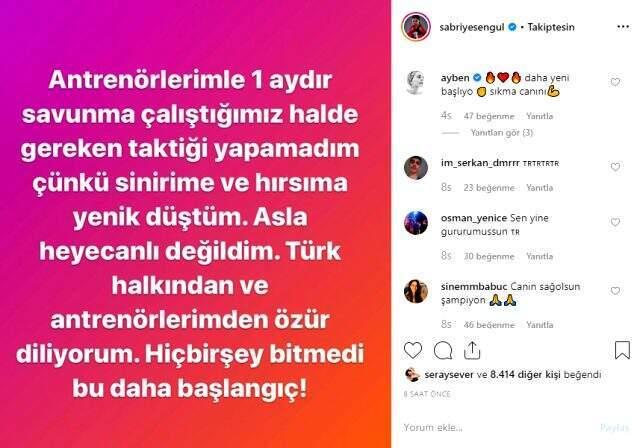Expand ayben's replies via Yanıtları gör (3)
Screen dimensions: 640x448
502,133
